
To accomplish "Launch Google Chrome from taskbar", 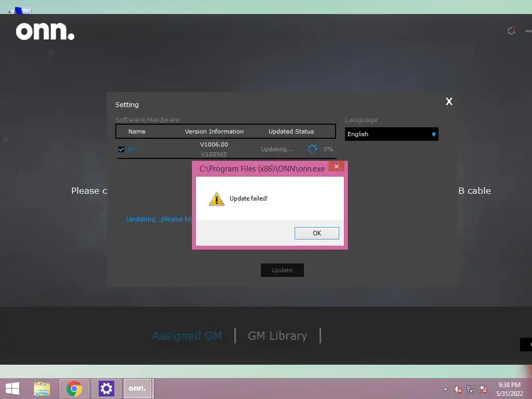I will [74, 389].
